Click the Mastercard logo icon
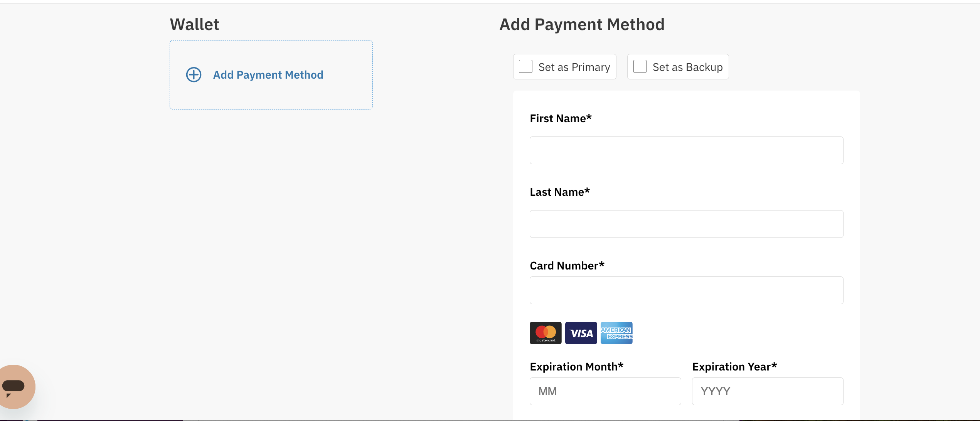 tap(545, 333)
